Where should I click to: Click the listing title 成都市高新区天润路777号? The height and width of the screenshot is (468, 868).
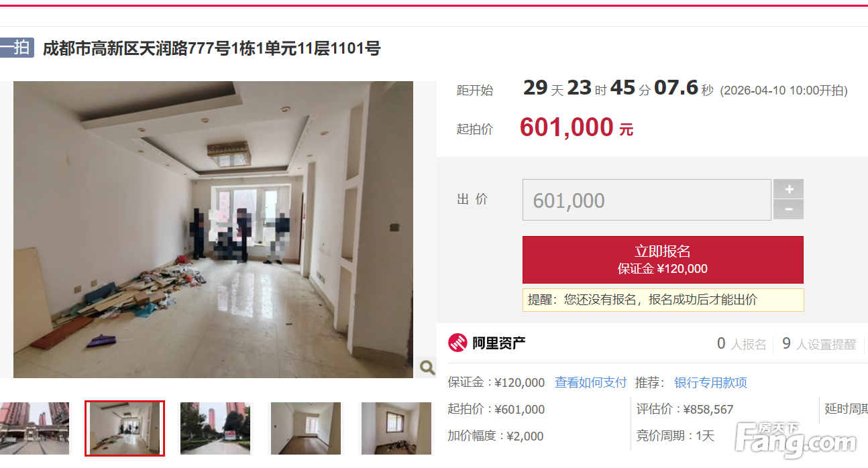[211, 48]
